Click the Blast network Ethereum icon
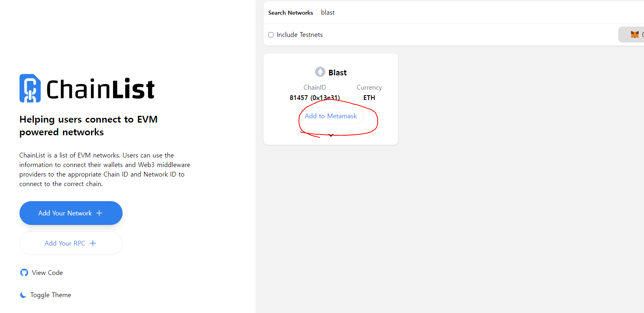The image size is (644, 313). point(320,72)
